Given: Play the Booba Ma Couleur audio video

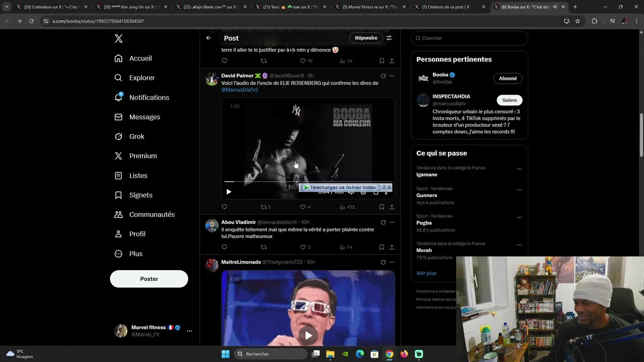Looking at the screenshot, I should 229,192.
